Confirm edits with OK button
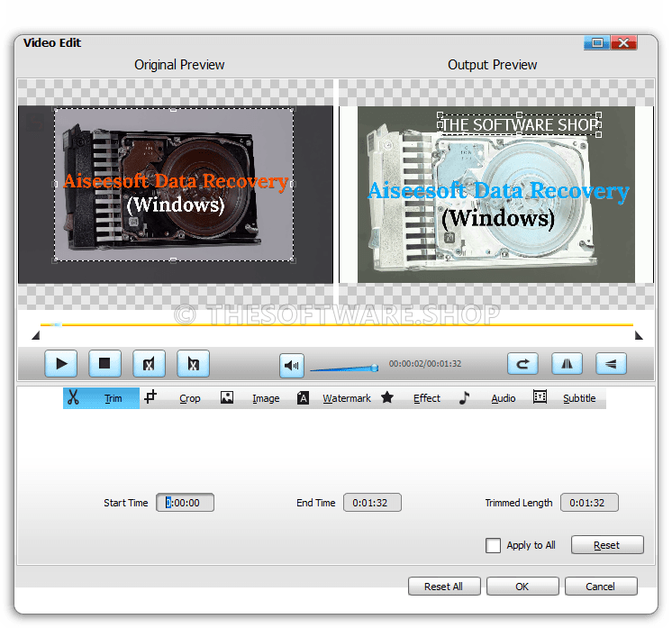 522,586
